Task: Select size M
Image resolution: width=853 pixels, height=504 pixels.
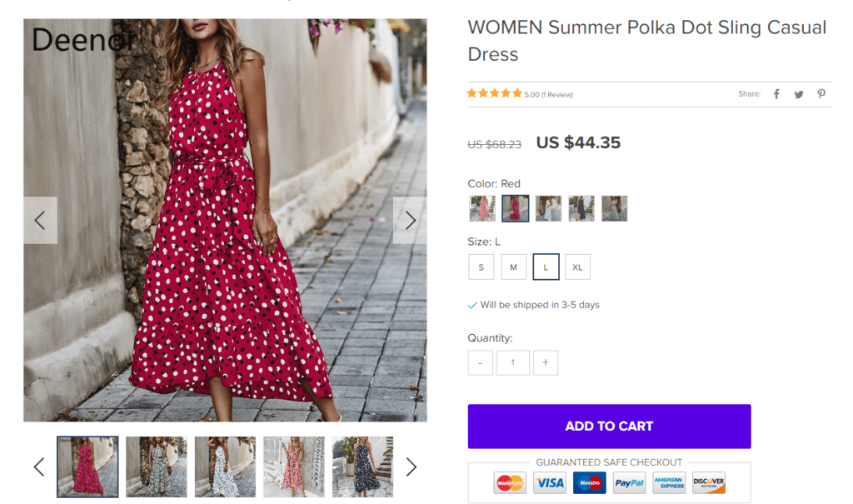Action: (x=513, y=267)
